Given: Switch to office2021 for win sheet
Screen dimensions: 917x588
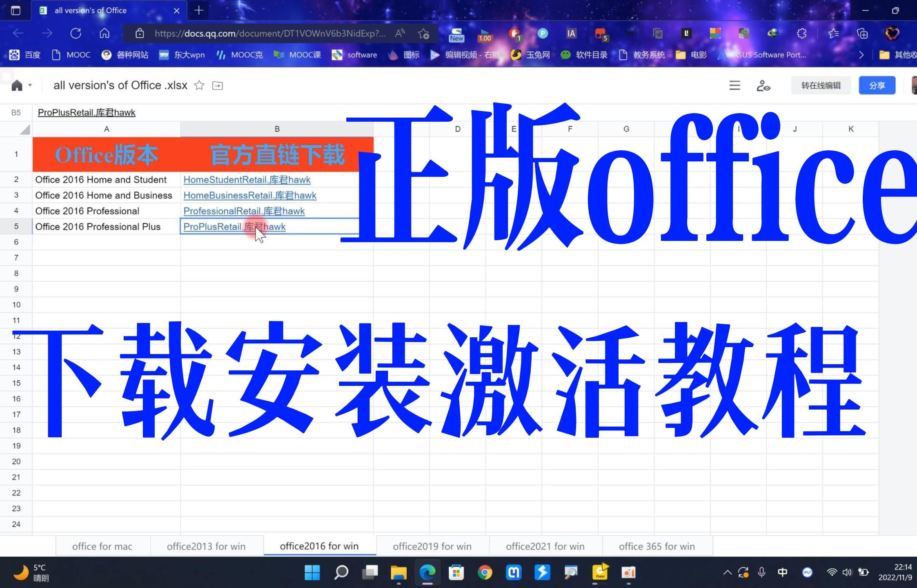Looking at the screenshot, I should (x=545, y=546).
